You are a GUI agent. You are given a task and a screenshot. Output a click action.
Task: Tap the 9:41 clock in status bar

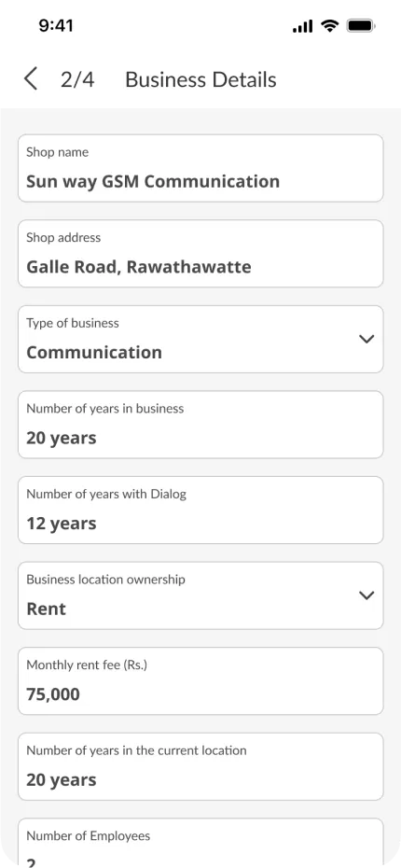[x=56, y=25]
